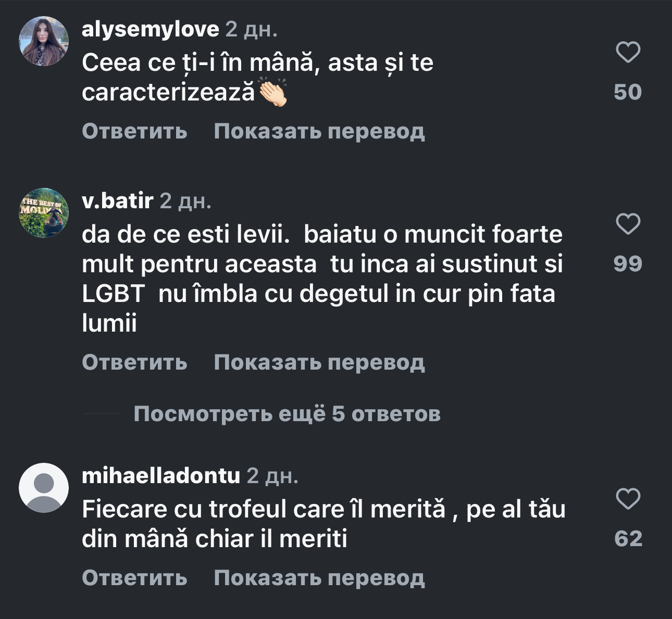This screenshot has width=672, height=619.
Task: Like alysemylove's comment with the heart
Action: click(628, 53)
